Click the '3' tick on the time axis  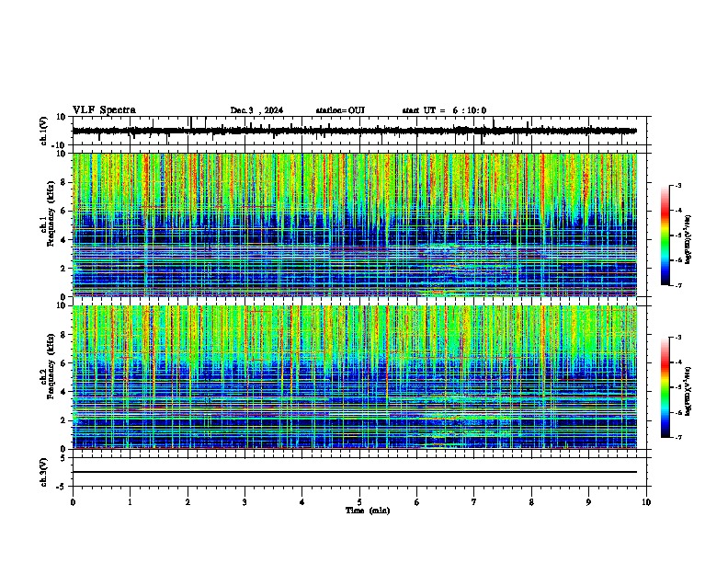[x=245, y=502]
